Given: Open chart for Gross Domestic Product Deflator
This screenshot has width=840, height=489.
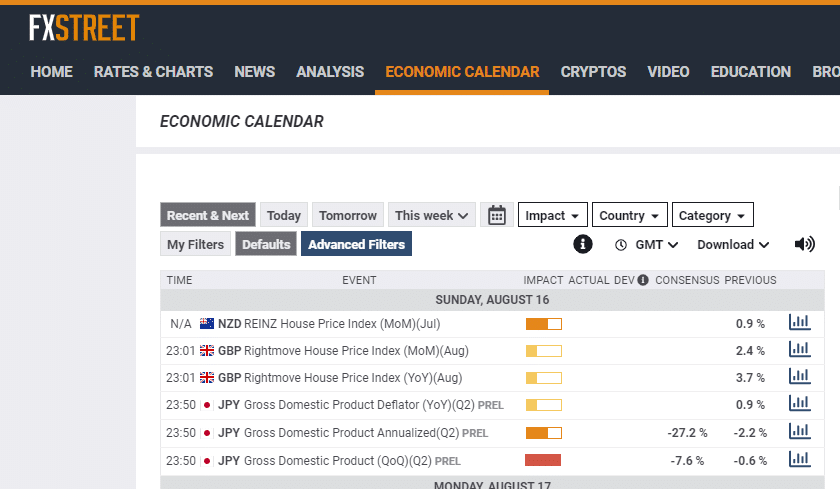Looking at the screenshot, I should [799, 404].
